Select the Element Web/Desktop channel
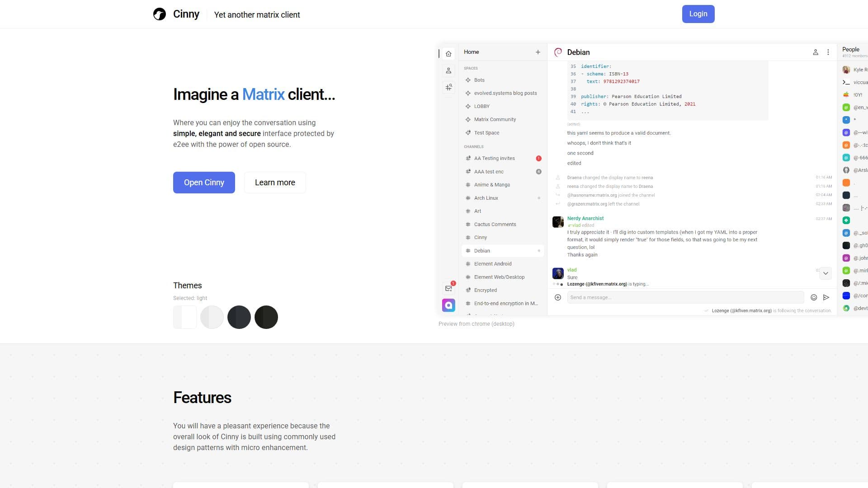Image resolution: width=868 pixels, height=488 pixels. (503, 277)
